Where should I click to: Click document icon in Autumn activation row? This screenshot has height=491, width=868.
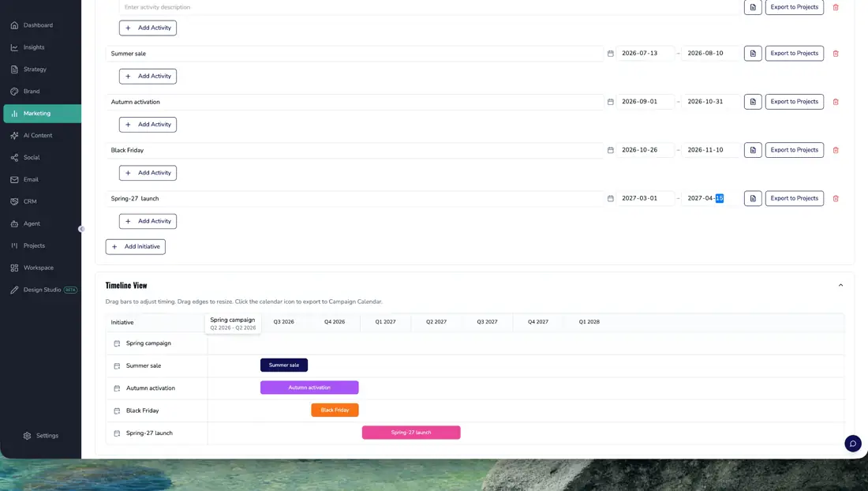click(x=753, y=102)
